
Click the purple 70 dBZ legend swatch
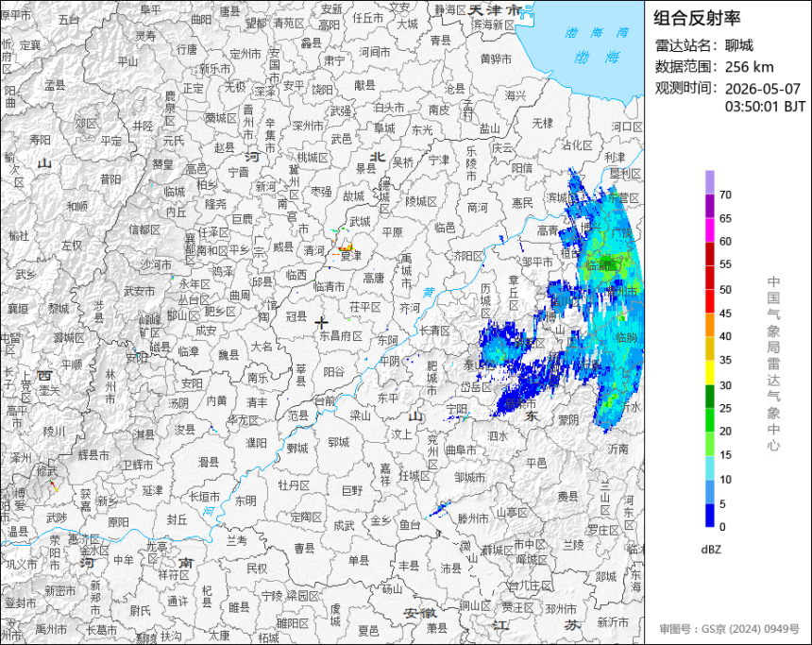click(710, 206)
